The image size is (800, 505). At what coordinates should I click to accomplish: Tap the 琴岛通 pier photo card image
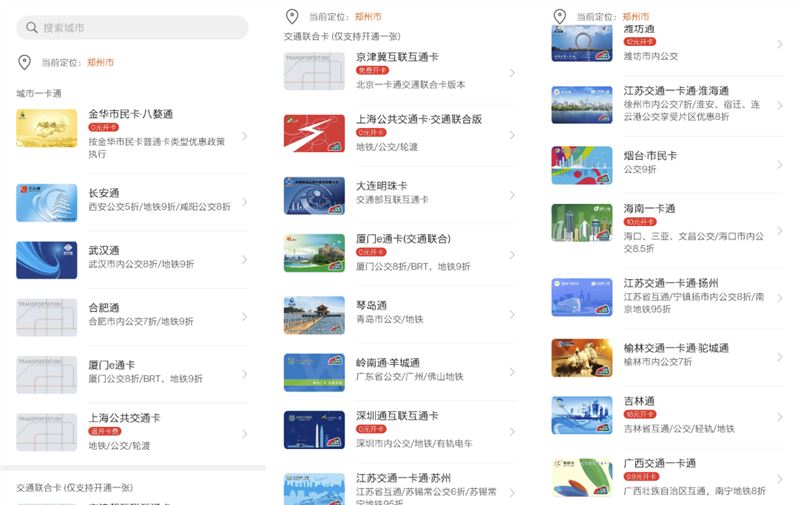(x=314, y=315)
